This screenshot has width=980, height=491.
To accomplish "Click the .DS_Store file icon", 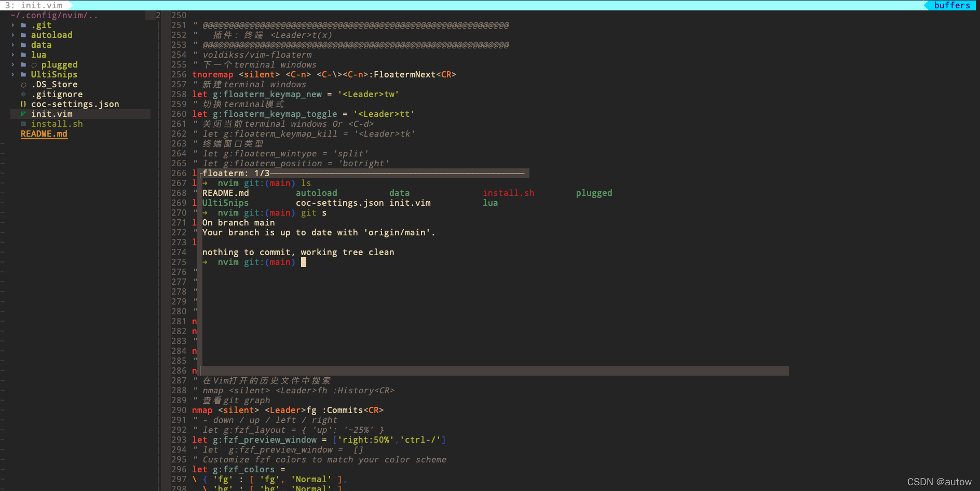I will pos(23,85).
